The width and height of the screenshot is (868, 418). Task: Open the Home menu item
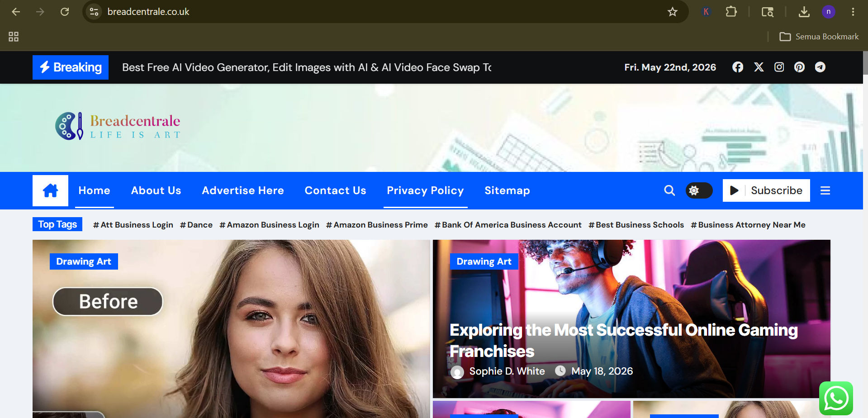pos(94,190)
